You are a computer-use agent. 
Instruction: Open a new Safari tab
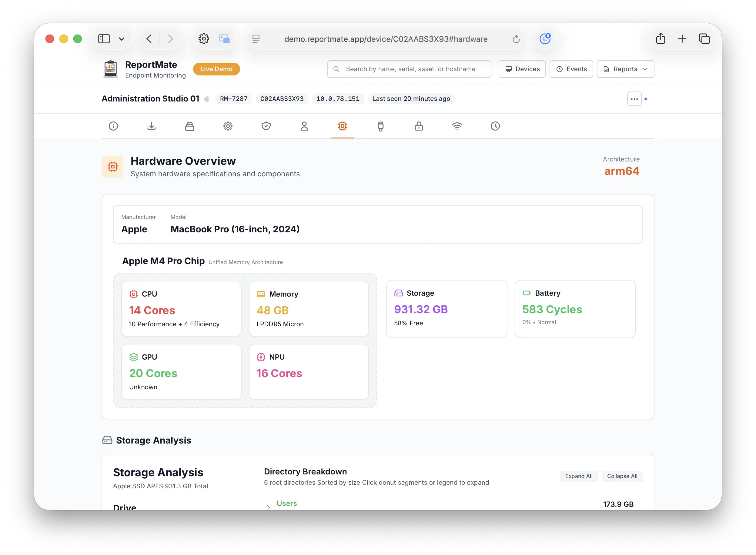tap(682, 39)
